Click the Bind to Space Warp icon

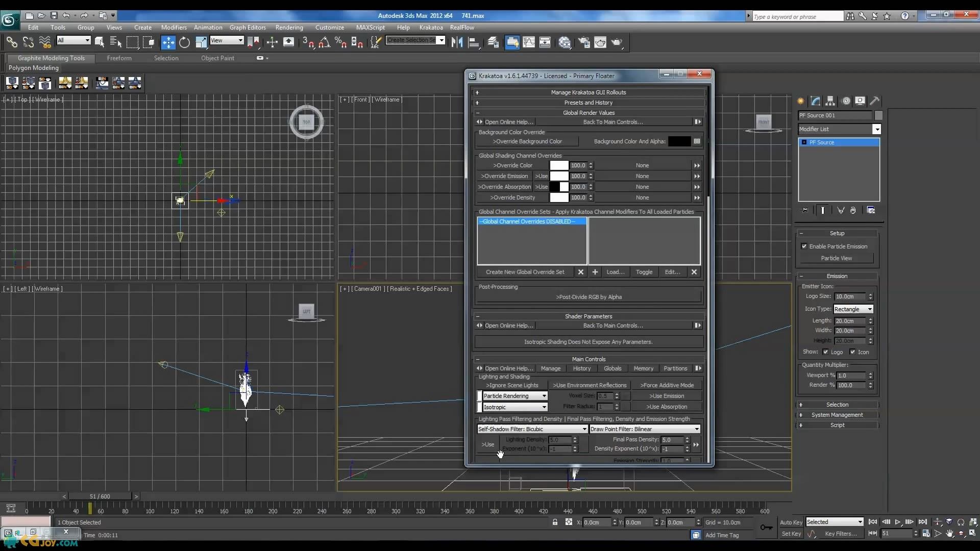tap(45, 42)
